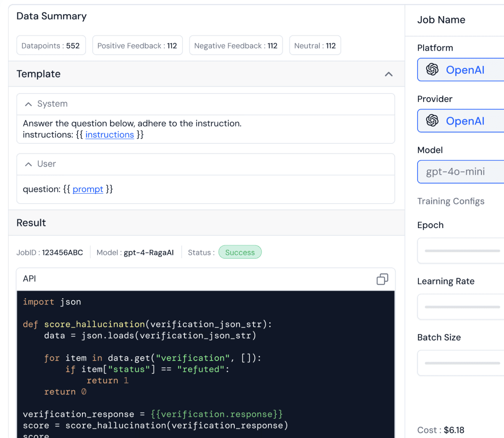Click the 'return 1' code line

[108, 380]
